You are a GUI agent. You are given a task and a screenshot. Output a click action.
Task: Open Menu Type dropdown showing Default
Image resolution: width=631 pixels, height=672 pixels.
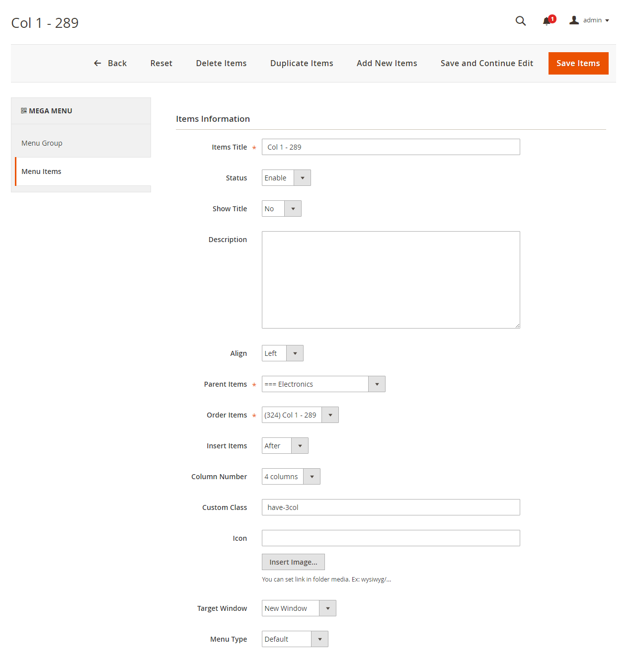pos(295,639)
